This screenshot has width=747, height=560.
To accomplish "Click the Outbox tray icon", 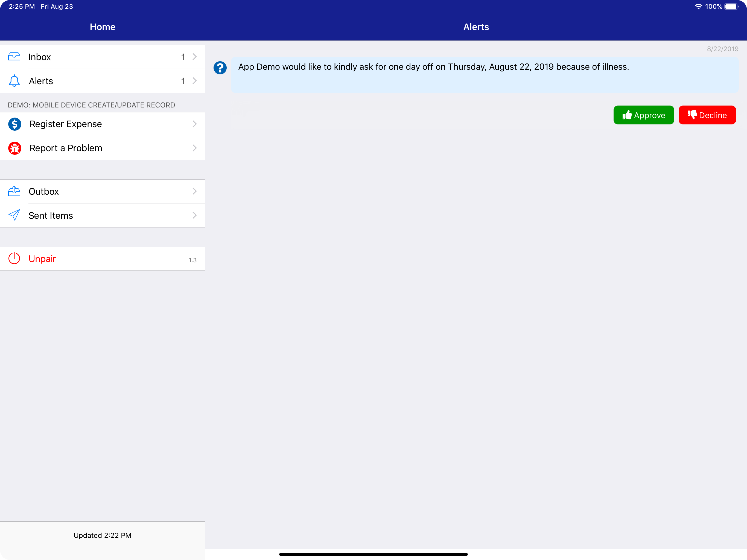I will pyautogui.click(x=14, y=191).
